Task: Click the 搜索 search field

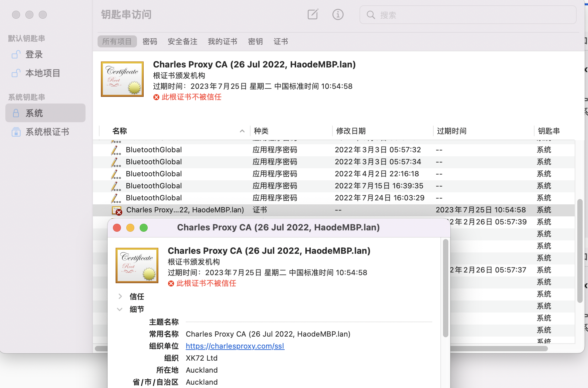Action: tap(468, 15)
